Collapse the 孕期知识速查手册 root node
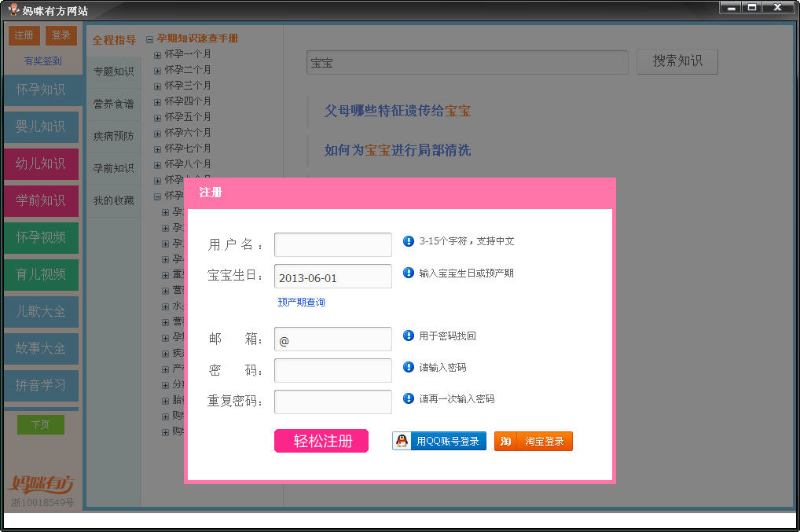Image resolution: width=800 pixels, height=532 pixels. pyautogui.click(x=150, y=39)
